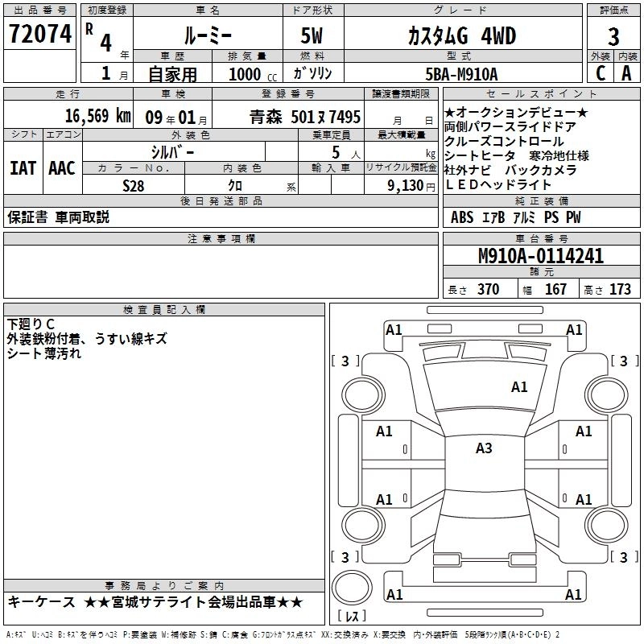Screen dimensions: 644x644
Task: Click the interior grade A
Action: [626, 73]
